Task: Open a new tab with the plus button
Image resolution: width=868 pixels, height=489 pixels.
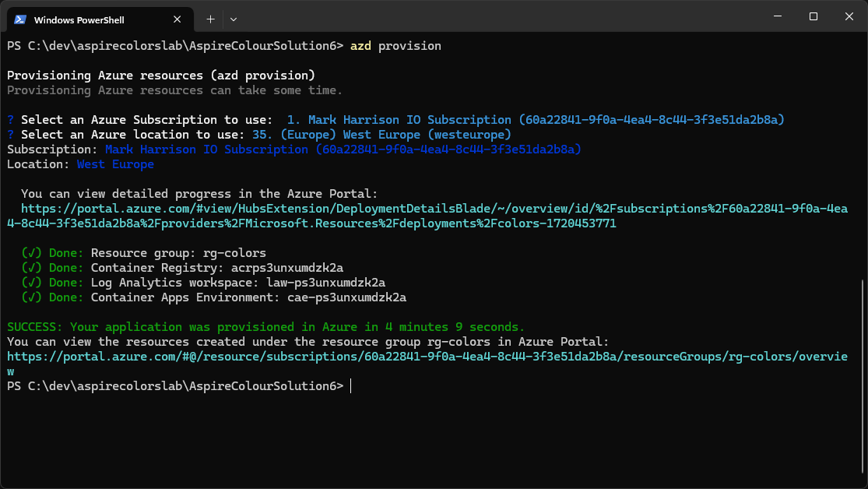Action: tap(210, 19)
